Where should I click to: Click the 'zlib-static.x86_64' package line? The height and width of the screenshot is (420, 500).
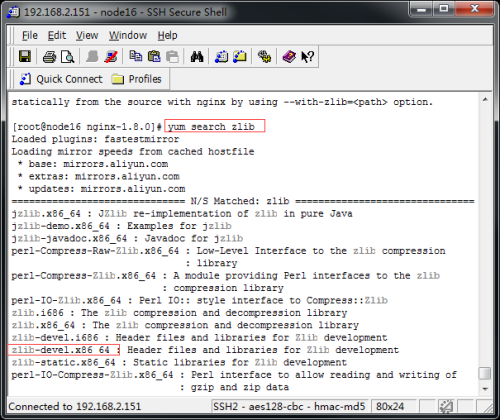179,362
